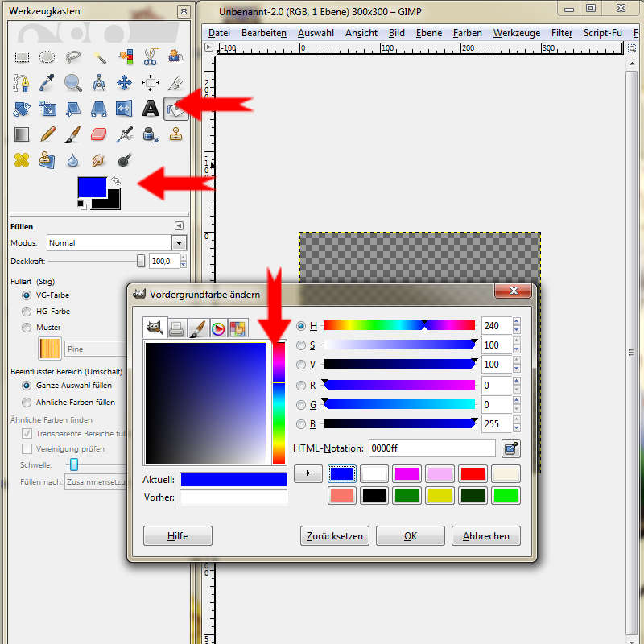This screenshot has height=644, width=644.
Task: Select the Shear tool
Action: pyautogui.click(x=73, y=109)
